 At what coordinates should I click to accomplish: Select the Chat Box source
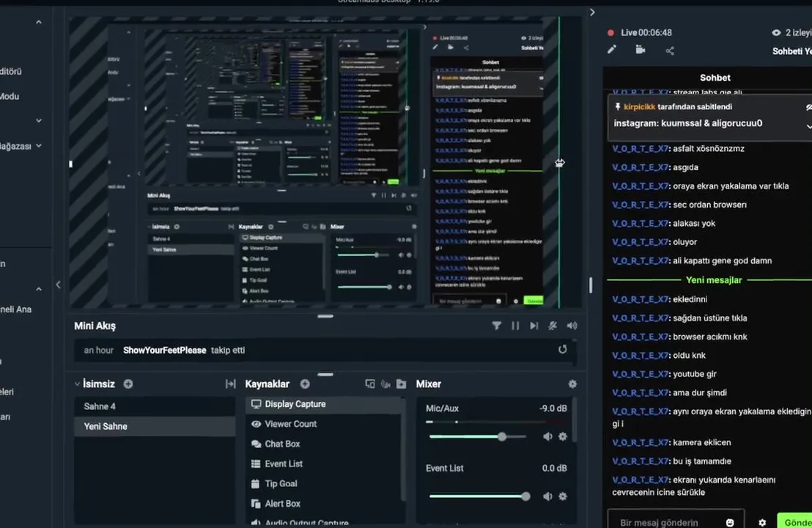pos(324,444)
